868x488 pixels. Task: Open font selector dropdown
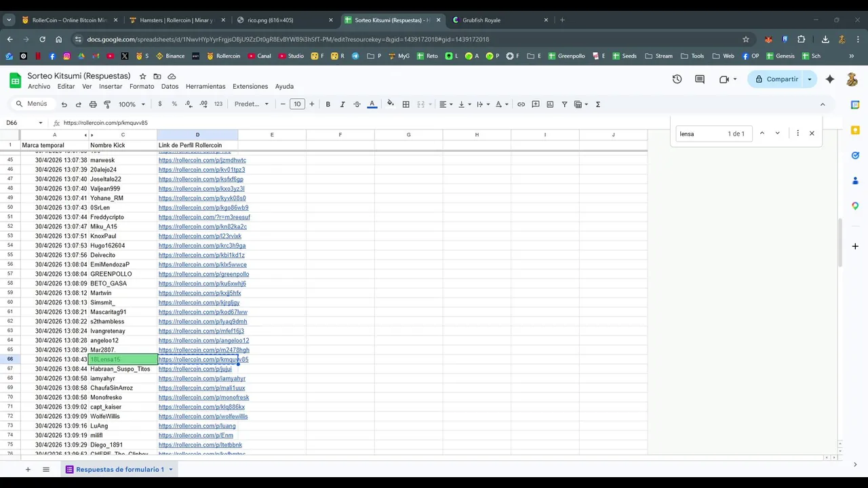252,104
